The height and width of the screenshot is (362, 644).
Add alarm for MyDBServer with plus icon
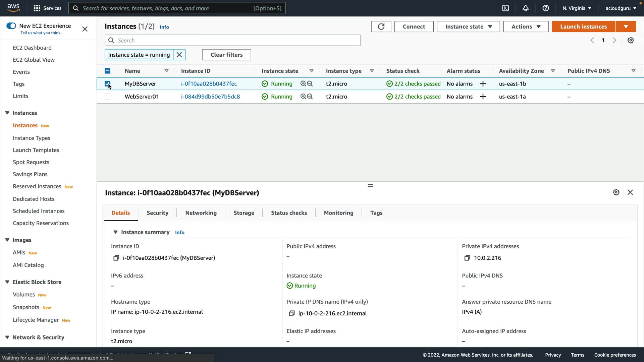tap(483, 84)
